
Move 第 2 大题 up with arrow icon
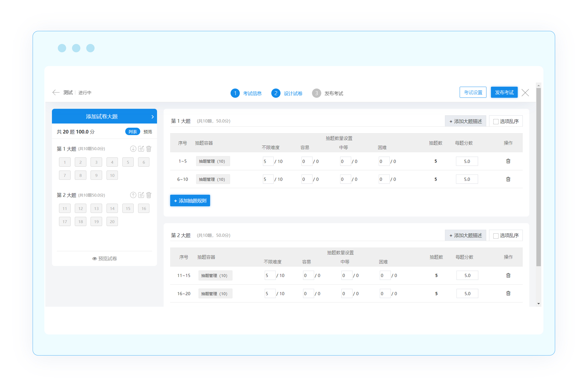click(x=133, y=195)
